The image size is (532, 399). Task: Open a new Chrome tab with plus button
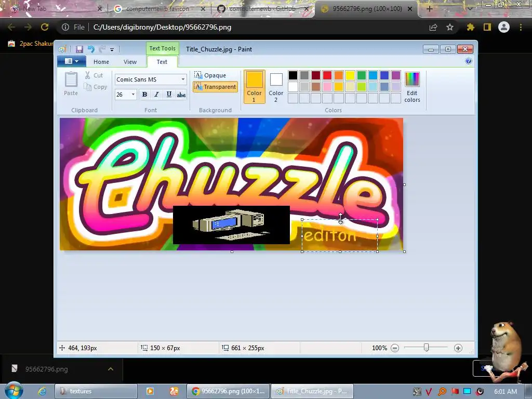pos(430,9)
